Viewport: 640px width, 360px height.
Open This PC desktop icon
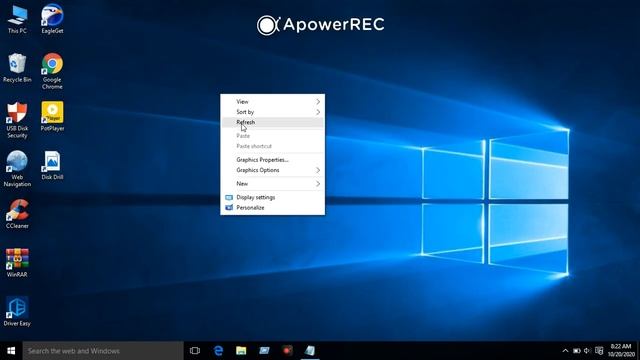17,19
